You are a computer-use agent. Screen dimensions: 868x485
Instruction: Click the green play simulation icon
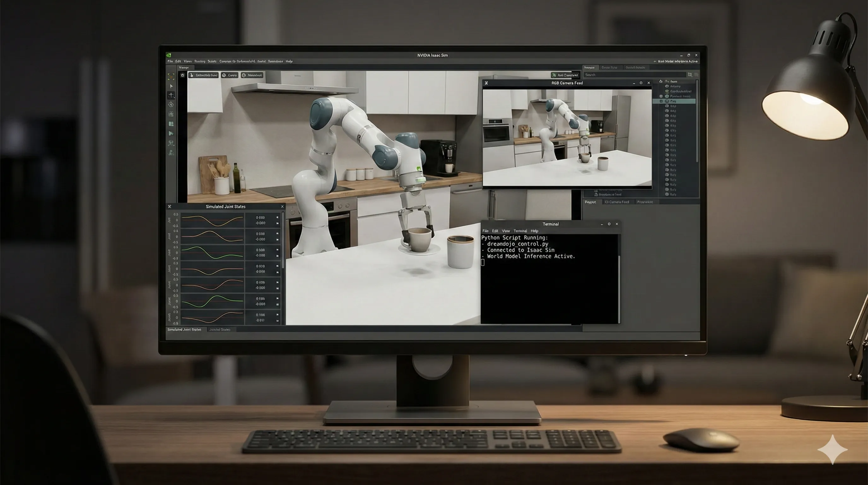coord(171,134)
